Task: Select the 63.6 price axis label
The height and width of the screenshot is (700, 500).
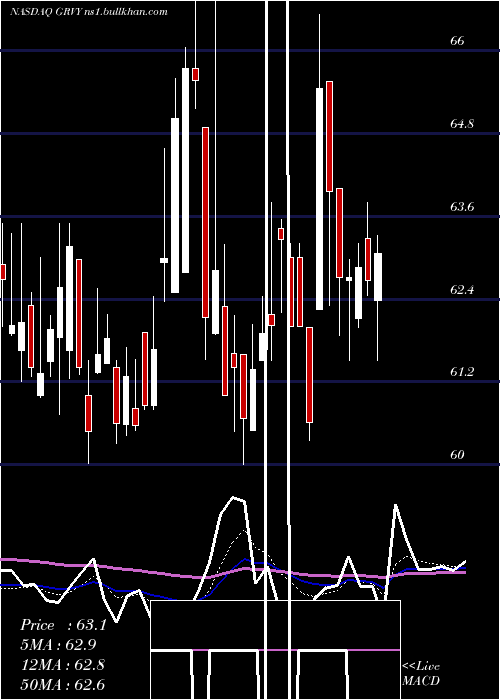Action: pos(462,207)
